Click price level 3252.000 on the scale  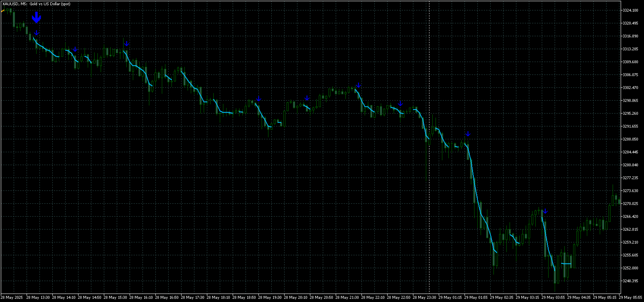(630, 268)
